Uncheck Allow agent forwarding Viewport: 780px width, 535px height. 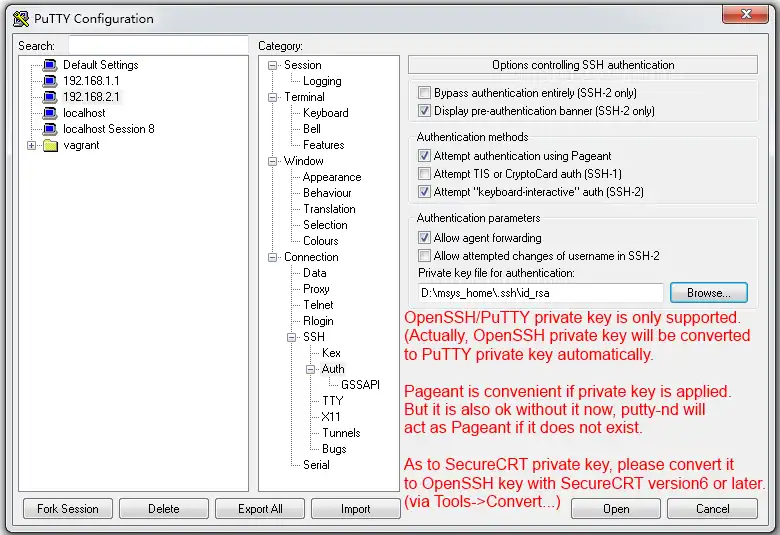424,238
